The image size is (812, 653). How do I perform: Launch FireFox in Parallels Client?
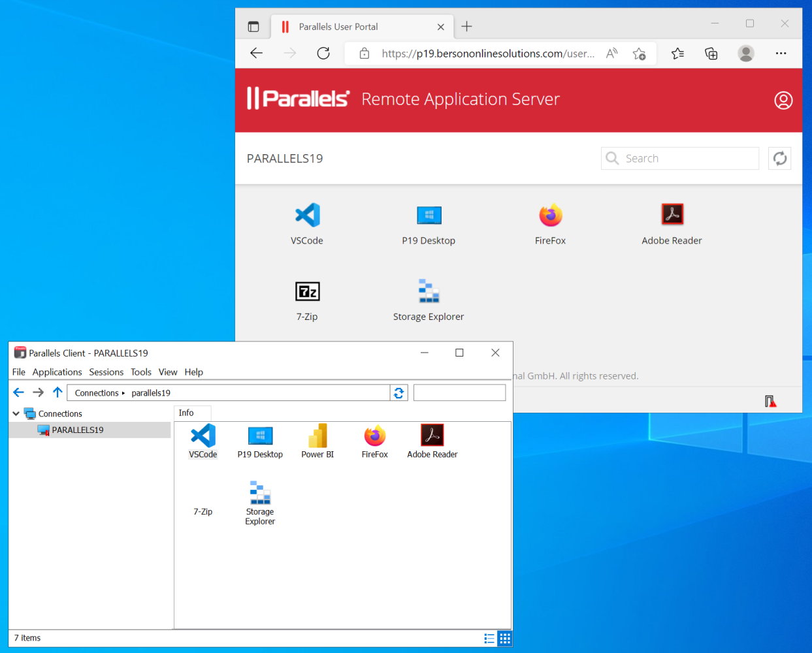click(375, 441)
